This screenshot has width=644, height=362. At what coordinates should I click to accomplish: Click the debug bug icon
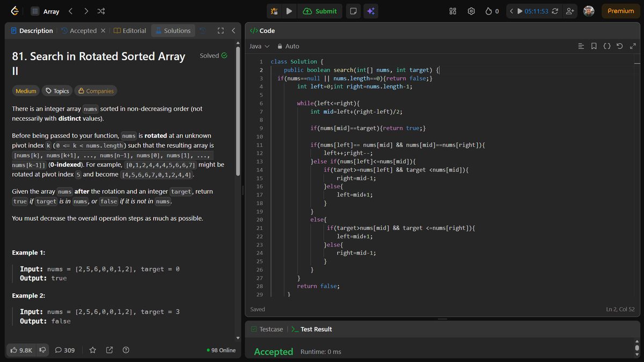point(274,11)
